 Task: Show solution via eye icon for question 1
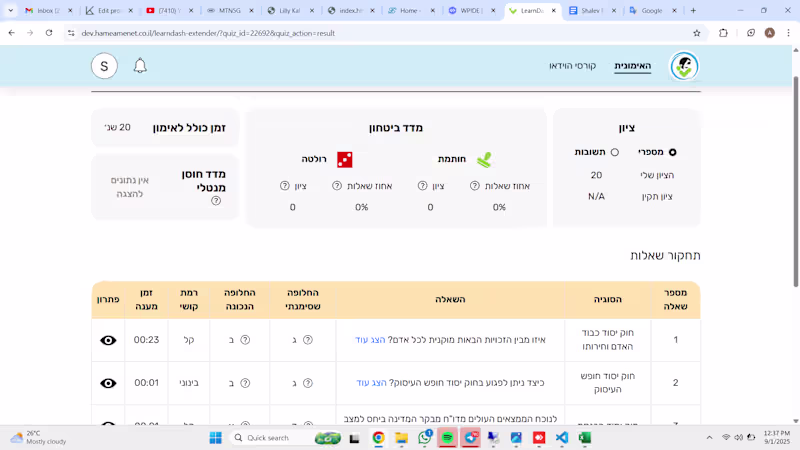[108, 340]
